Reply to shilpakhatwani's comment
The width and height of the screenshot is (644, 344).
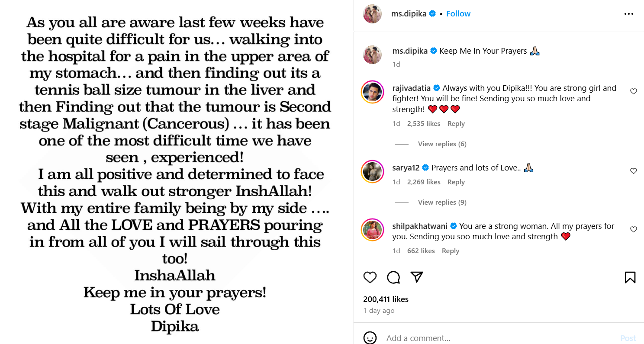[450, 251]
